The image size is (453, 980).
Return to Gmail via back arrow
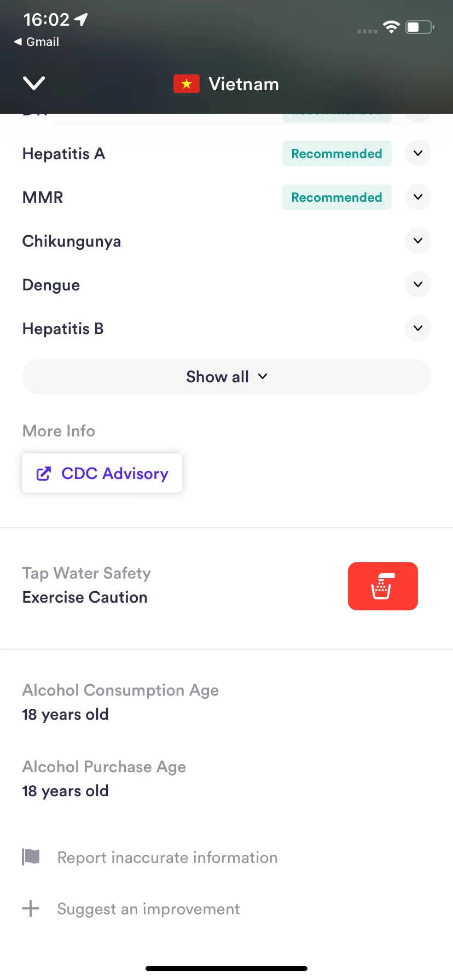[x=36, y=42]
